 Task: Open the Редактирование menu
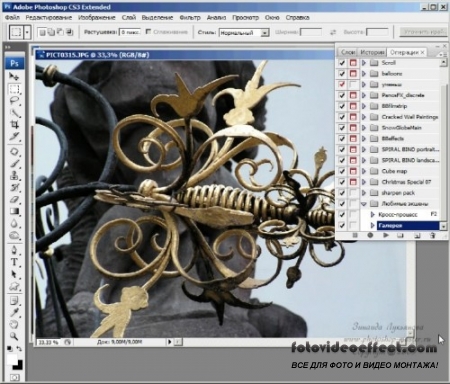49,17
